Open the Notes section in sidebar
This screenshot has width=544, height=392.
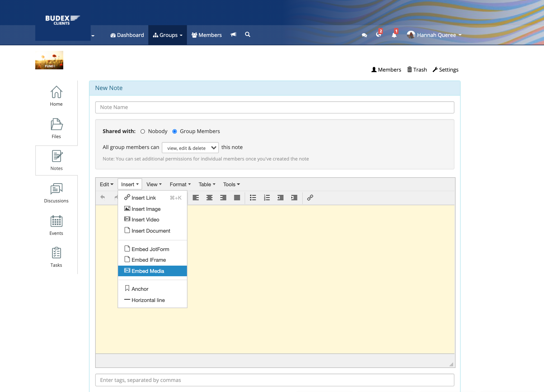tap(56, 160)
